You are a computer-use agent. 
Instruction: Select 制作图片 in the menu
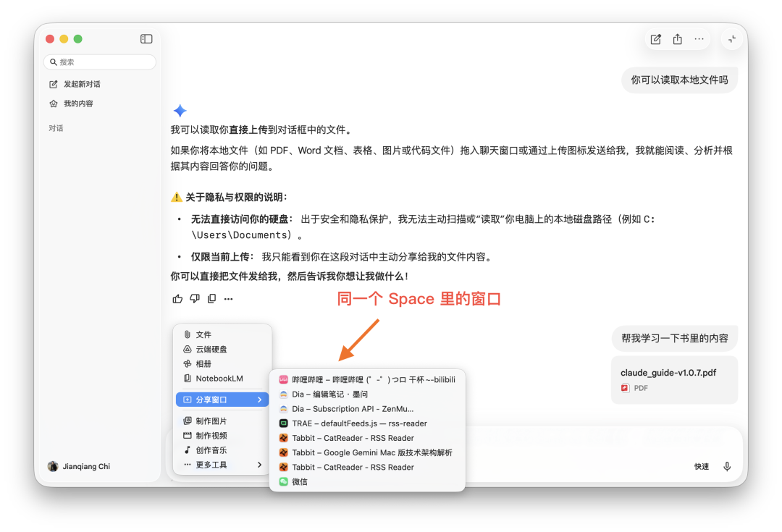[222, 421]
